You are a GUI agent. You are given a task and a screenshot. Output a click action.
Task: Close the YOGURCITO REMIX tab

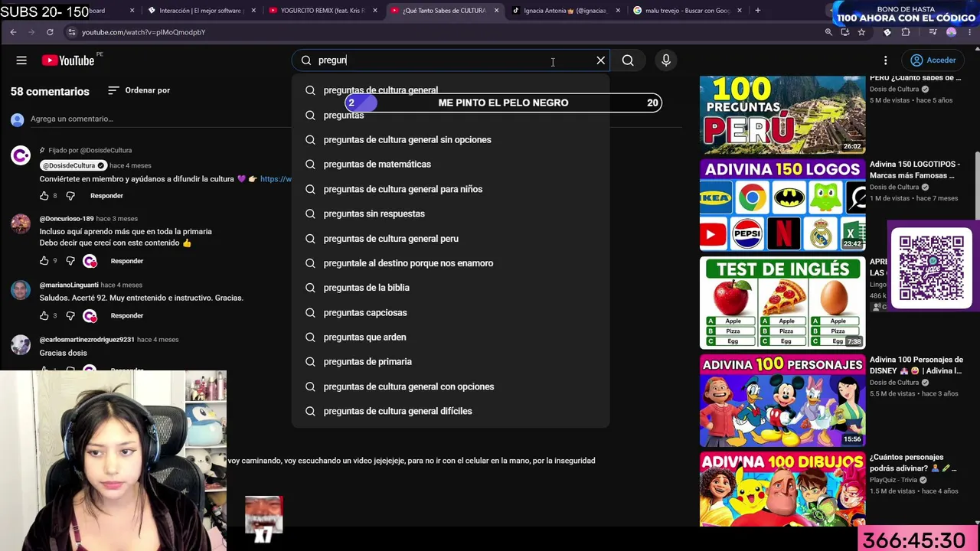pyautogui.click(x=375, y=11)
